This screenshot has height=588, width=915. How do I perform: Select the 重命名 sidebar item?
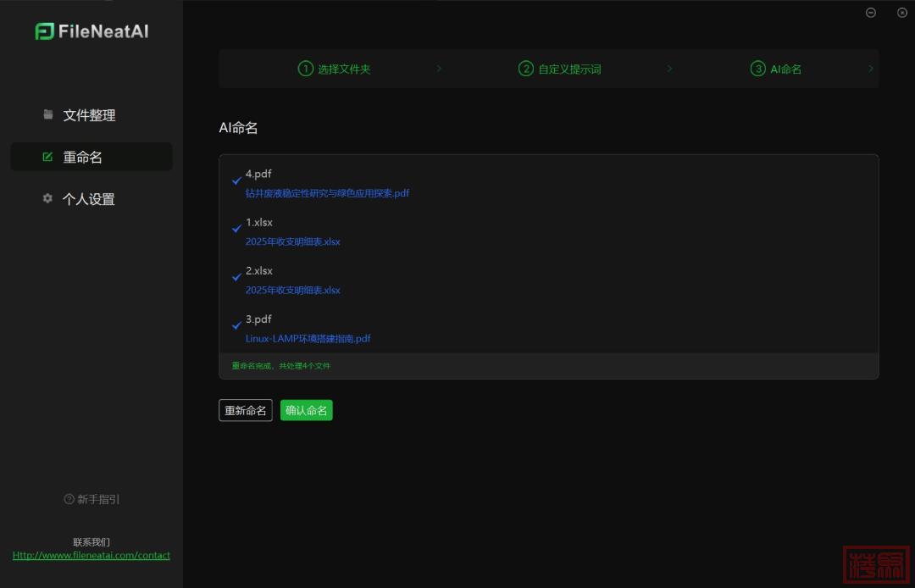[91, 157]
